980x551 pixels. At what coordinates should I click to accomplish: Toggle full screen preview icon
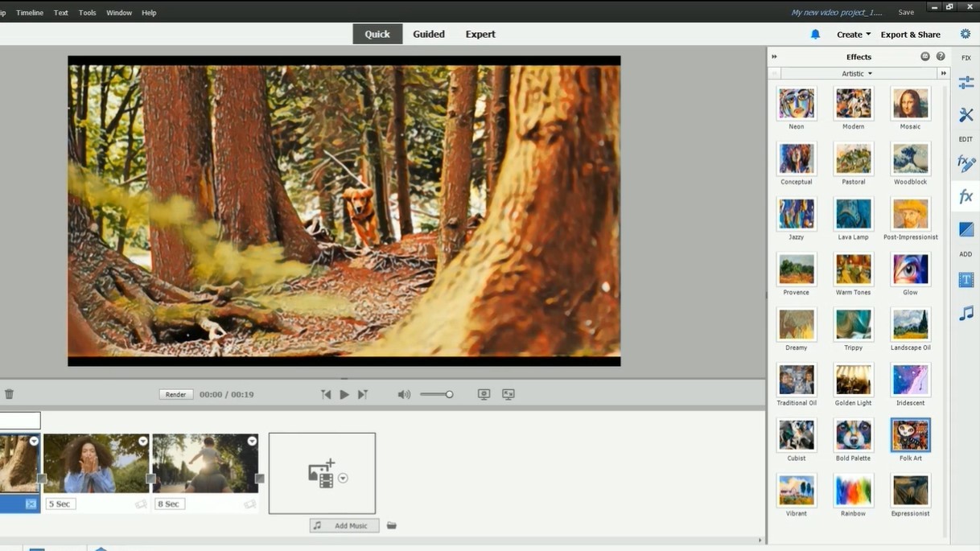point(509,394)
